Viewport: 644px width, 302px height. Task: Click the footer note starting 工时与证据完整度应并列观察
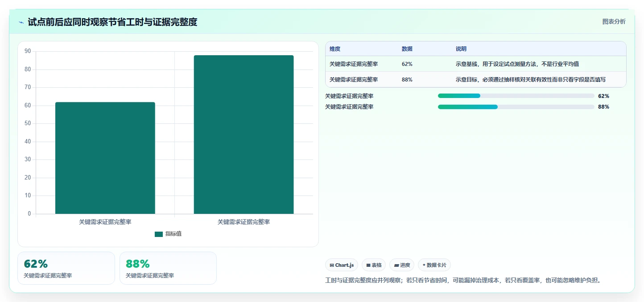tap(464, 281)
